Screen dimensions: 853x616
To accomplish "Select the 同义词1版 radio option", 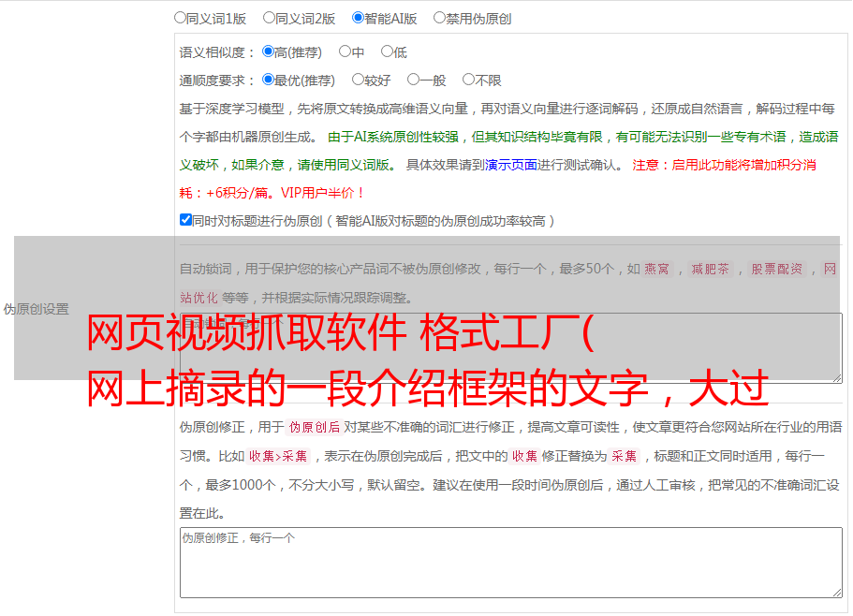I will 180,18.
